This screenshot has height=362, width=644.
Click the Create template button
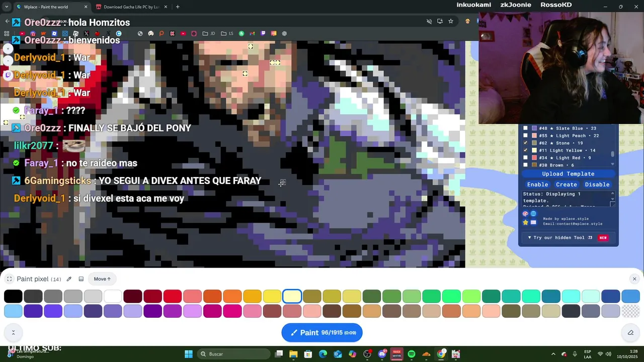pyautogui.click(x=567, y=185)
